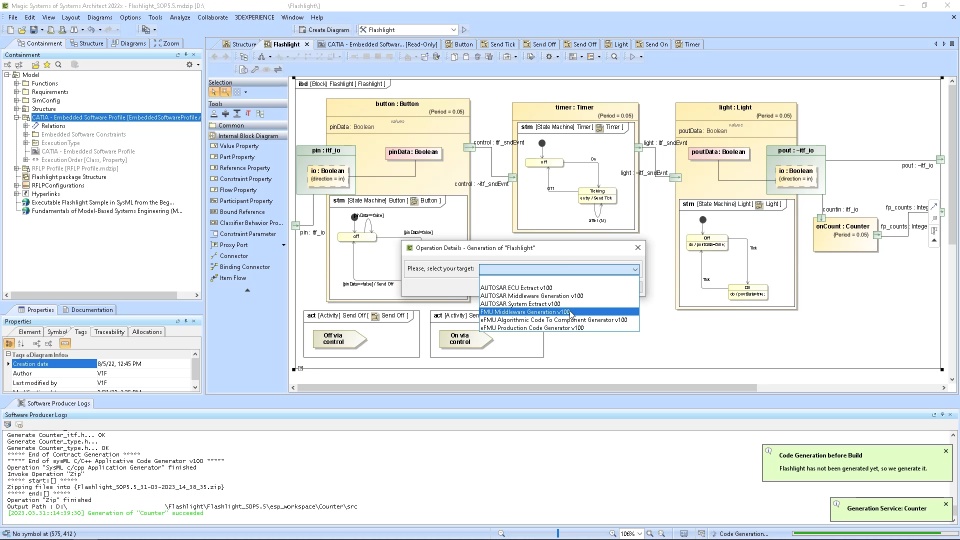
Task: Click the star favorites icon in Containment
Action: 47,64
